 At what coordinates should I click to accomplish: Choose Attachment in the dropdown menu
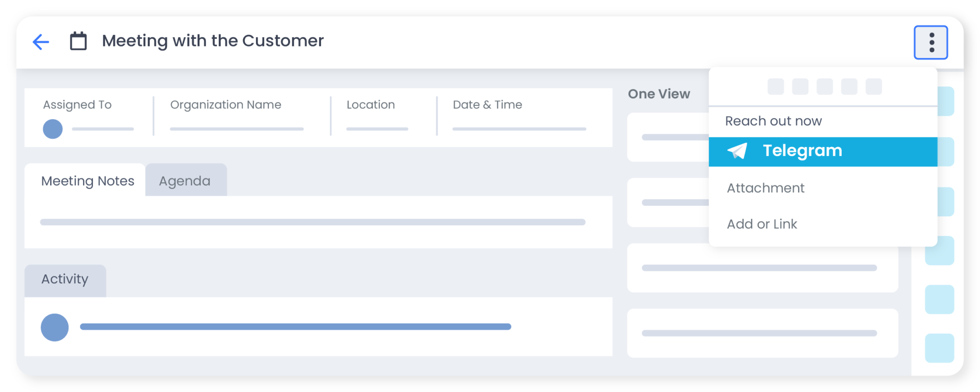pyautogui.click(x=766, y=188)
